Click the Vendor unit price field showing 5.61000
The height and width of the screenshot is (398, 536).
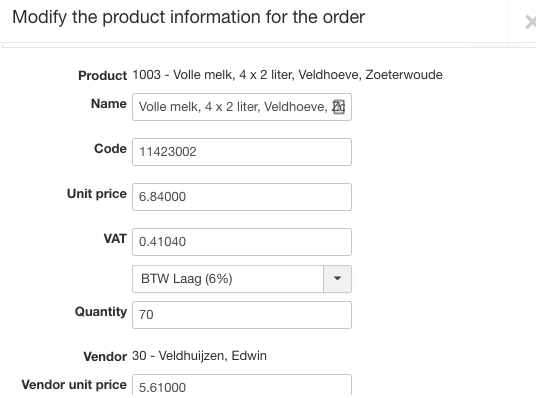(242, 386)
